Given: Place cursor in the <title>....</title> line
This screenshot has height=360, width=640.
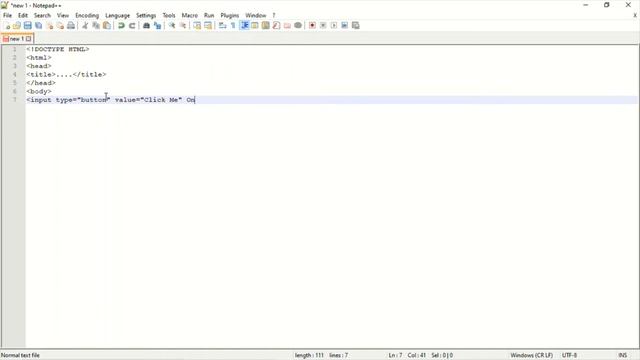Looking at the screenshot, I should pyautogui.click(x=66, y=75).
